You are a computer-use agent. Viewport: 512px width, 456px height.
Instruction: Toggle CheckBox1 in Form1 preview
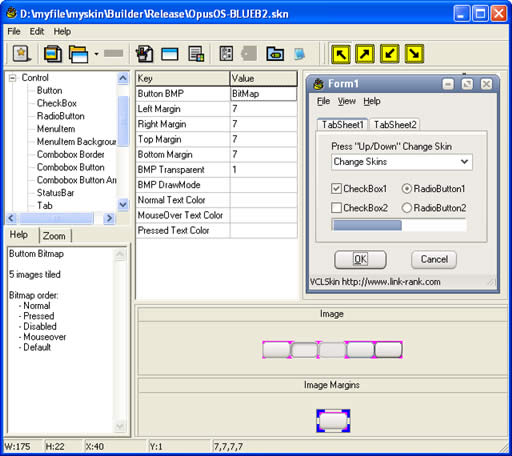336,189
